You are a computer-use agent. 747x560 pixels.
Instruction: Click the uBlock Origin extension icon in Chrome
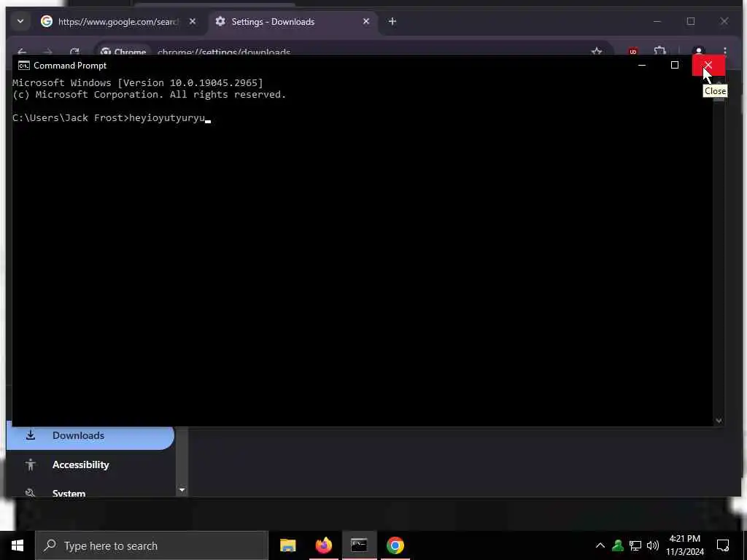tap(633, 52)
